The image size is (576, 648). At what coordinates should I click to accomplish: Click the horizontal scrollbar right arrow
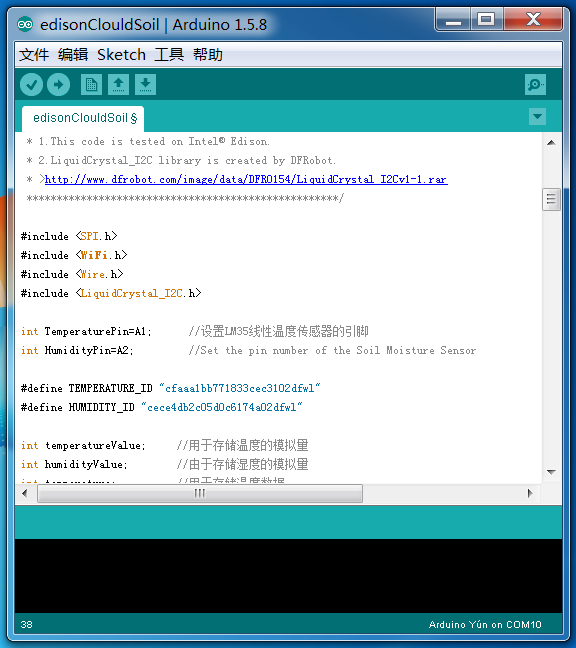(x=530, y=493)
